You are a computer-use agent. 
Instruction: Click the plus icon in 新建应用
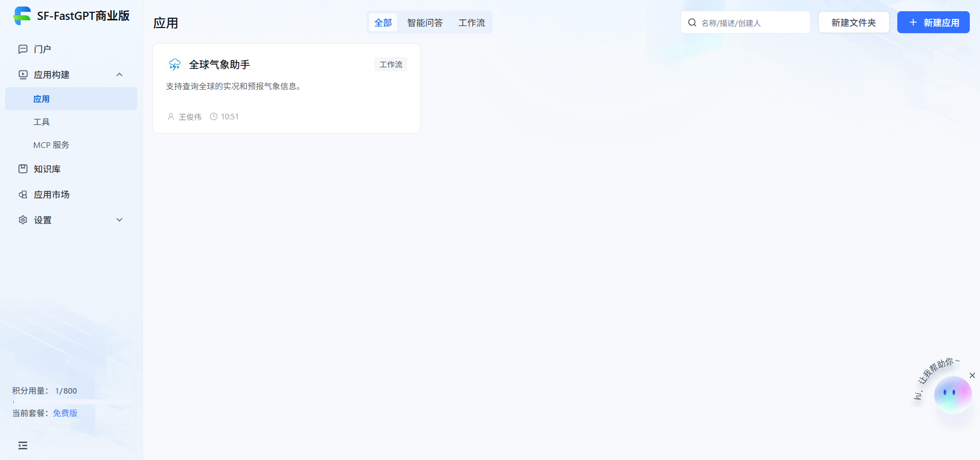913,22
